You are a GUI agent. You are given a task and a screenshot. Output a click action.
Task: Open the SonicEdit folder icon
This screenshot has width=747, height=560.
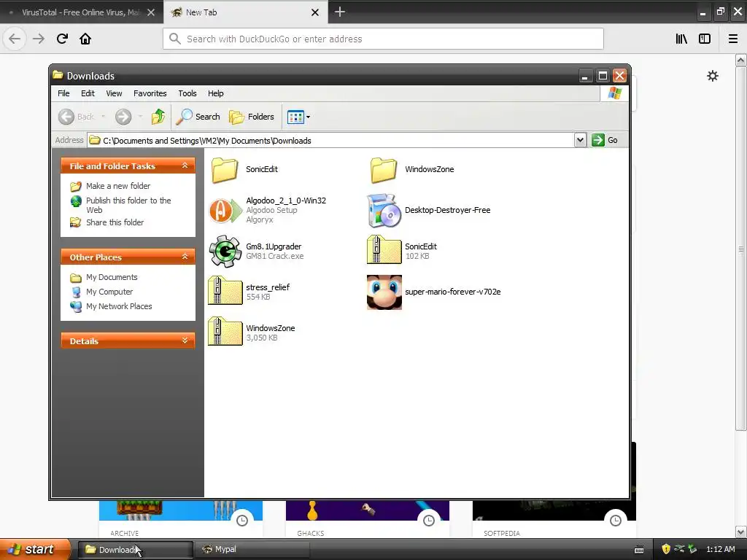click(x=225, y=169)
